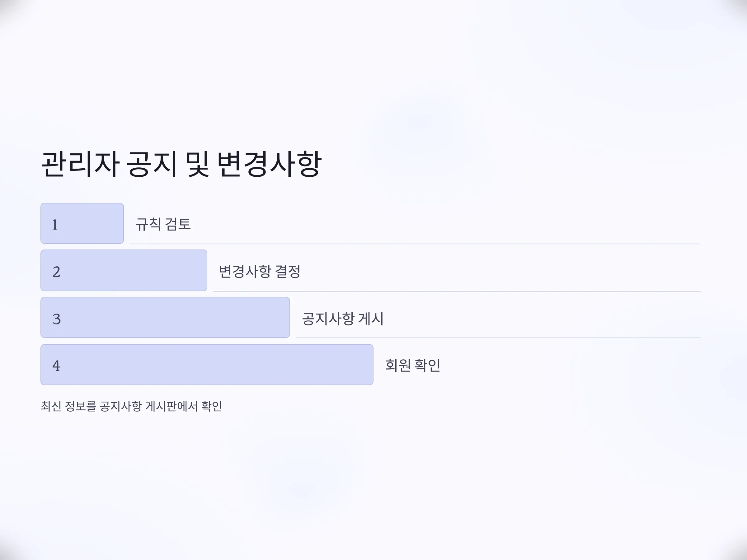Select the 회원 확인 step label
The height and width of the screenshot is (560, 747).
413,365
